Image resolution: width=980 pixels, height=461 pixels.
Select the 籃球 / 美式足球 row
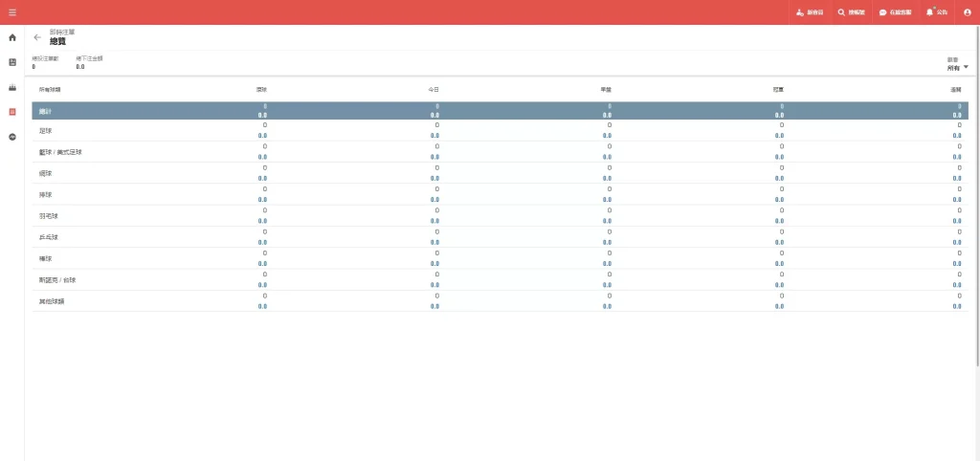click(60, 152)
